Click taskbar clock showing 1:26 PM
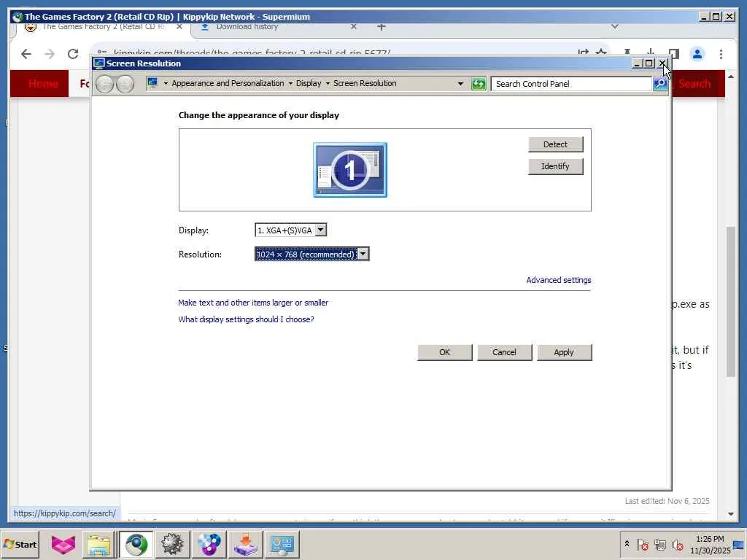 click(x=710, y=544)
